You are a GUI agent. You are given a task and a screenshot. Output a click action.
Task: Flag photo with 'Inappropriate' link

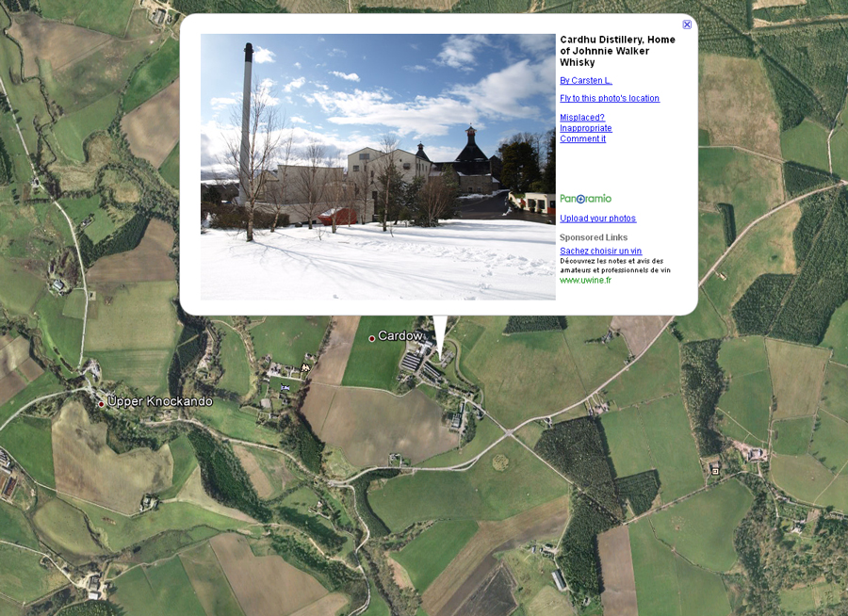point(586,128)
